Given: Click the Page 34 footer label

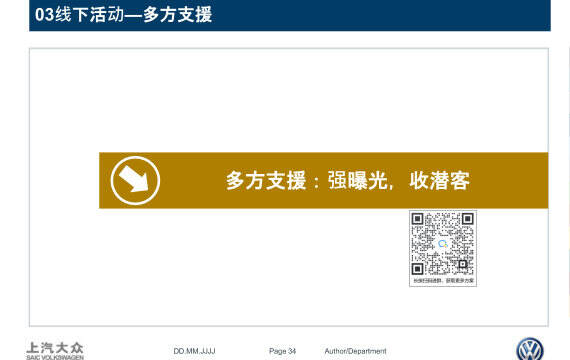Looking at the screenshot, I should point(282,351).
